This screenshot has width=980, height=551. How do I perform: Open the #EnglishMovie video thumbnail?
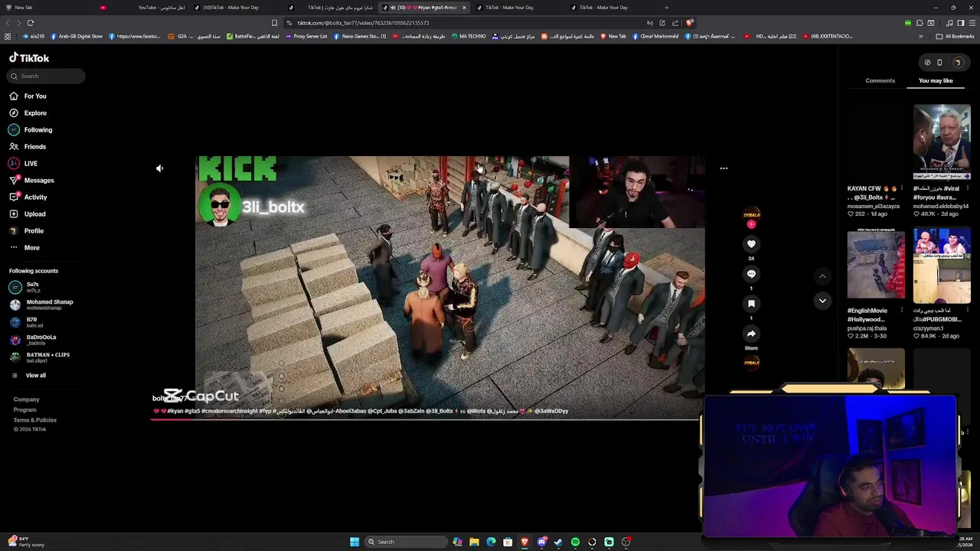click(876, 265)
